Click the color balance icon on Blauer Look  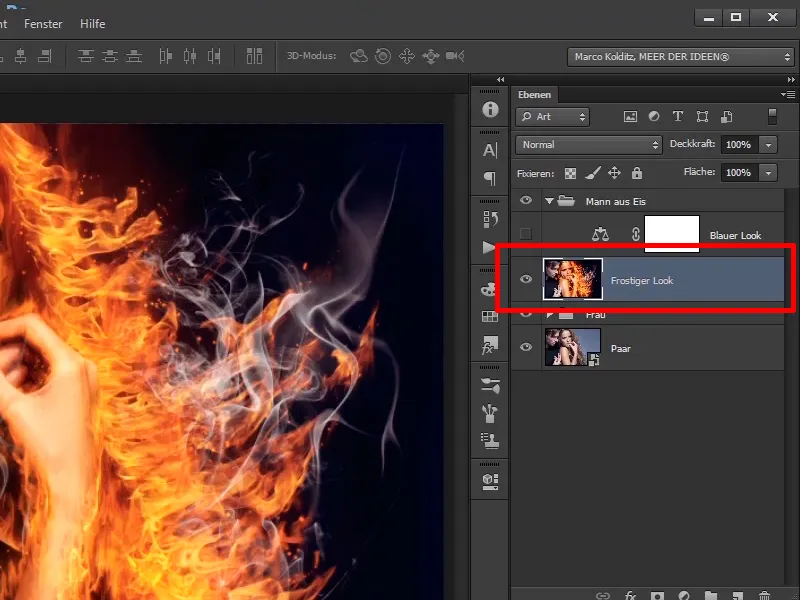(x=600, y=234)
